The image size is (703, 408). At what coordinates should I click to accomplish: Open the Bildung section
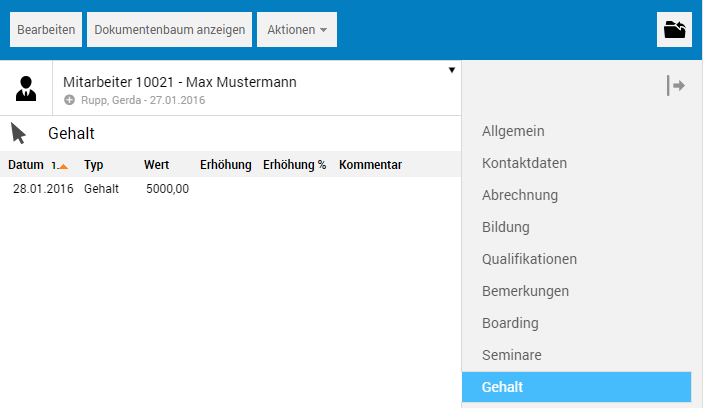506,227
